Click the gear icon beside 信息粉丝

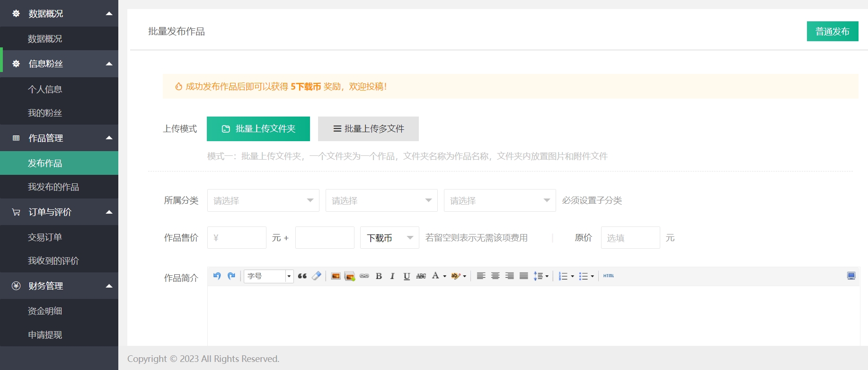click(16, 63)
